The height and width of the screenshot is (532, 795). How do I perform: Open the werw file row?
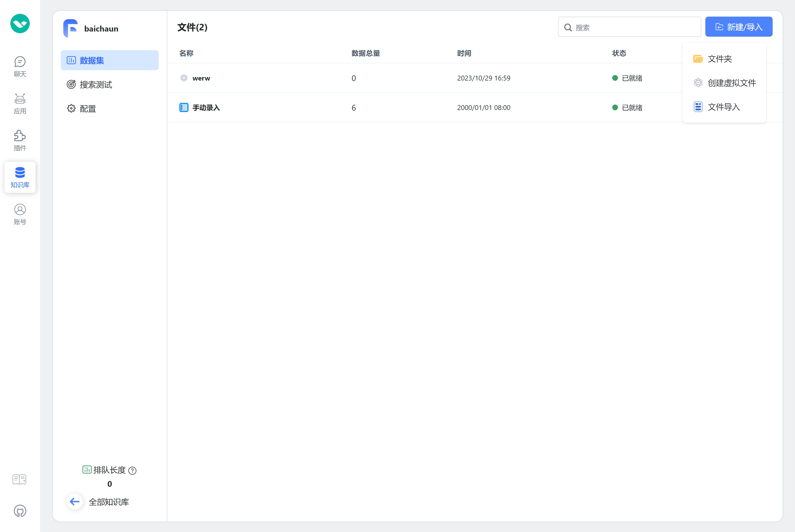coord(201,78)
